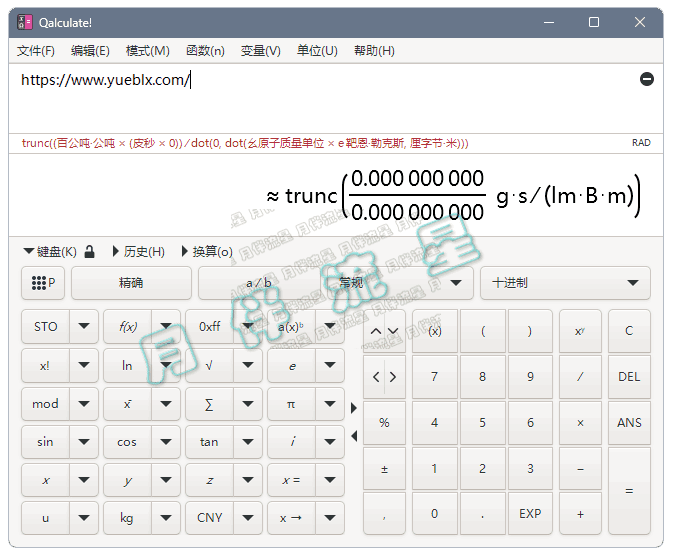
Task: Click the number 7 key
Action: pos(434,377)
